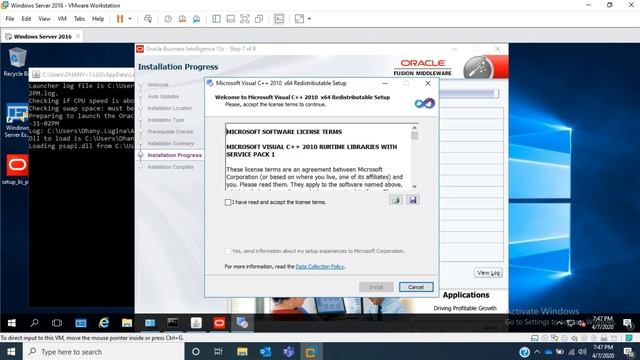Enter full screen mode icon in VMware
The width and height of the screenshot is (640, 360).
click(244, 19)
